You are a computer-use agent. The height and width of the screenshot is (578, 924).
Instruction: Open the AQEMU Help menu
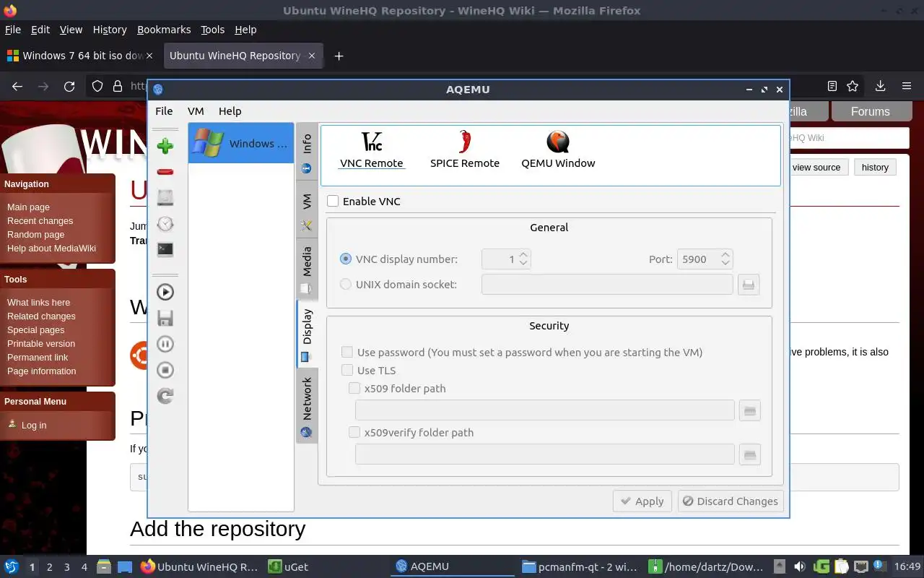(x=230, y=111)
